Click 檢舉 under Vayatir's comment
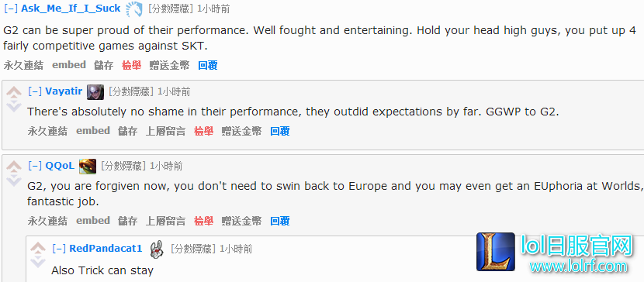644x282 pixels. 204,131
